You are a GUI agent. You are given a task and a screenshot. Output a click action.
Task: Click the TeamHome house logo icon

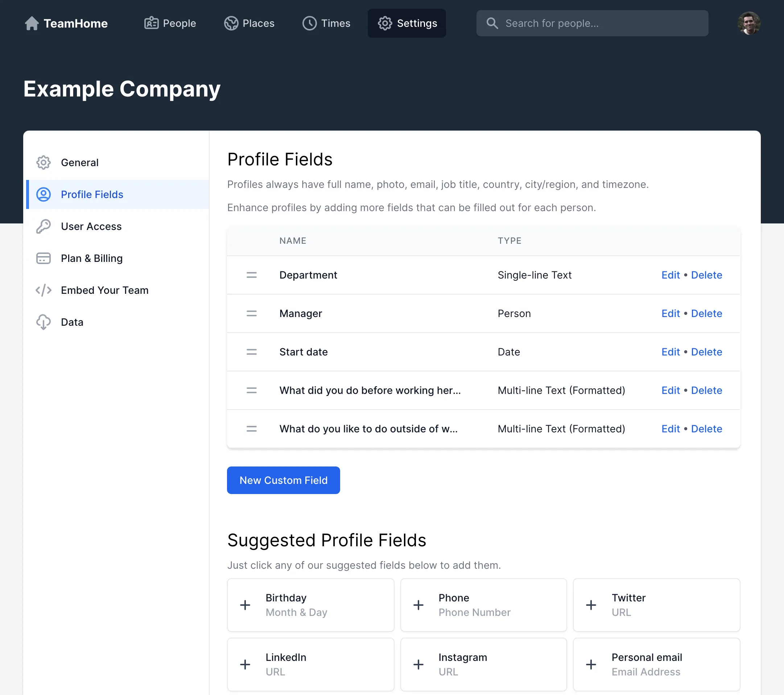tap(32, 24)
